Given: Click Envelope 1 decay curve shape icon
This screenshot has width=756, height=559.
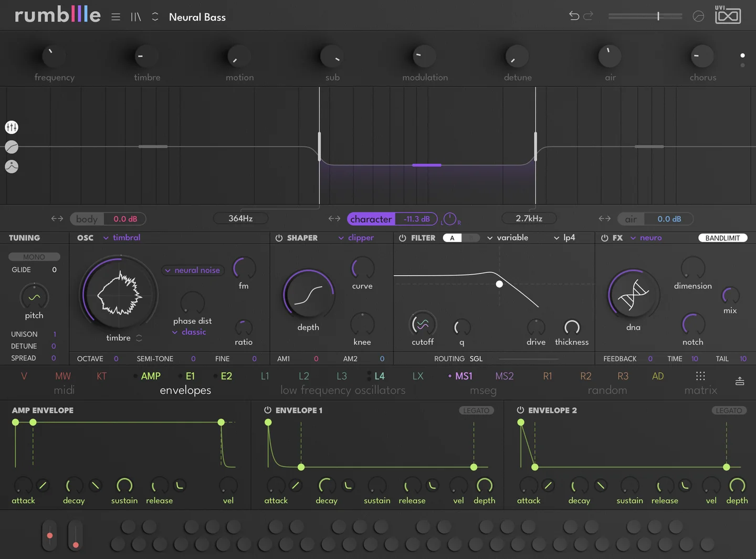Looking at the screenshot, I should coord(348,486).
